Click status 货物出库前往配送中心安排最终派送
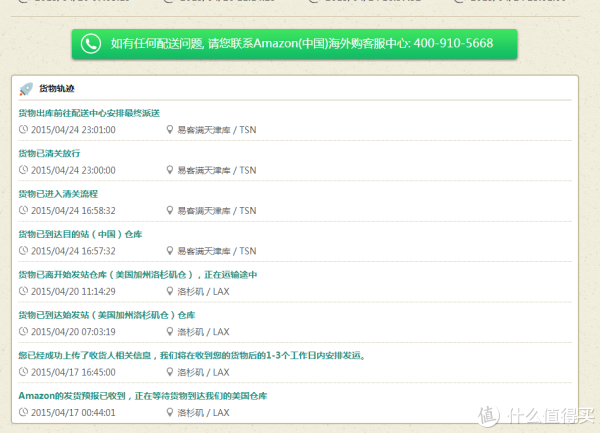The image size is (600, 433). click(89, 113)
